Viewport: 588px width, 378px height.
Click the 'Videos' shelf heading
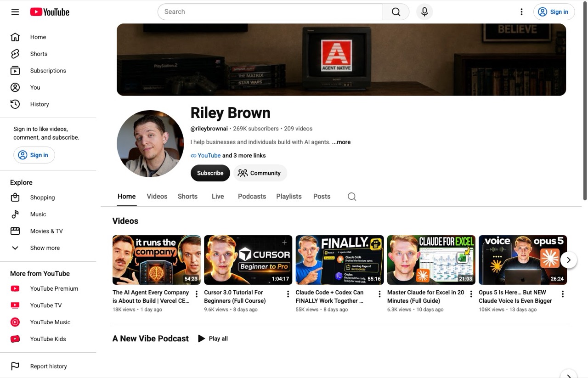(x=125, y=221)
